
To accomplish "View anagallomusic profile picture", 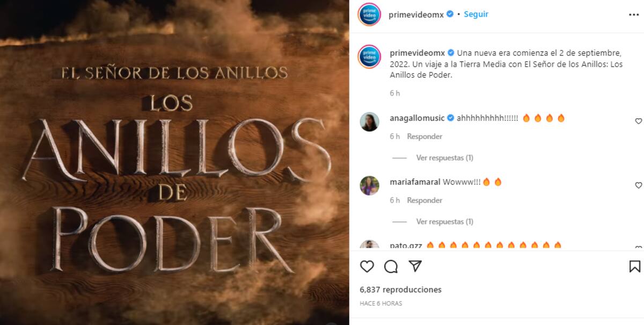I will tap(369, 122).
